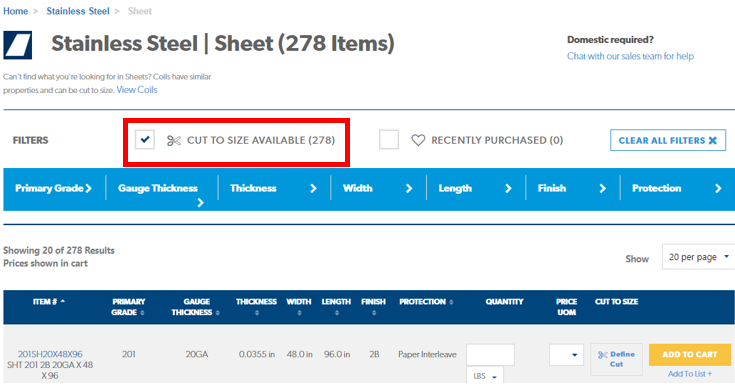Open the 20 per page dropdown

pyautogui.click(x=698, y=257)
